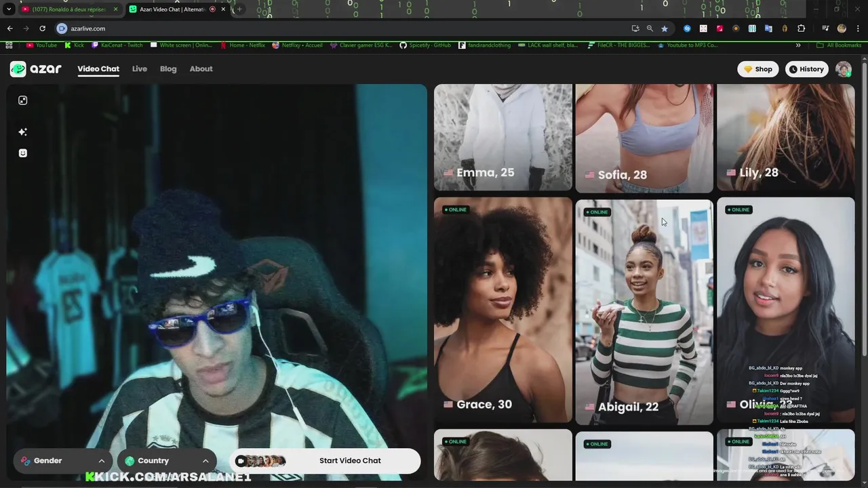Open the Gender filter dropdown
Screen dimensions: 868x488
[63, 461]
